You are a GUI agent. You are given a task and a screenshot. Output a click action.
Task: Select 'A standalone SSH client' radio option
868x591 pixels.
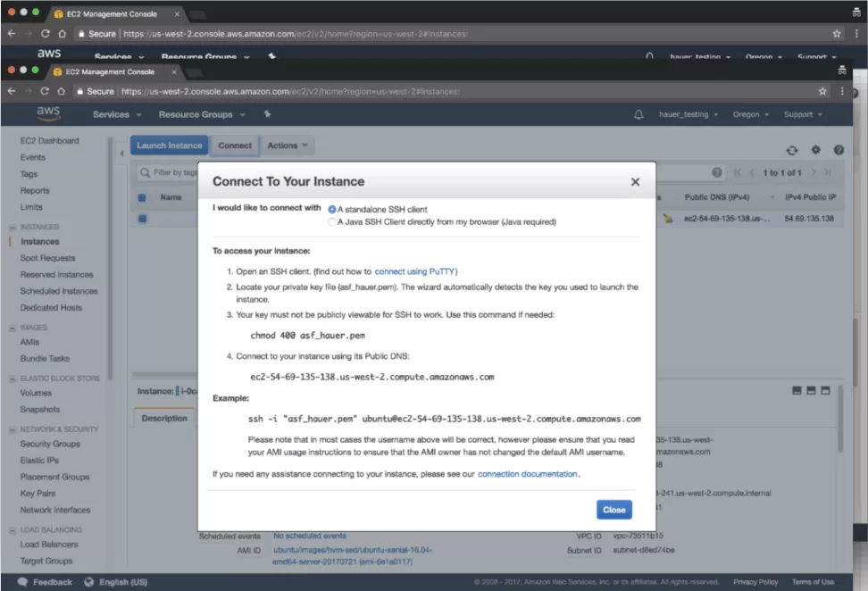332,209
